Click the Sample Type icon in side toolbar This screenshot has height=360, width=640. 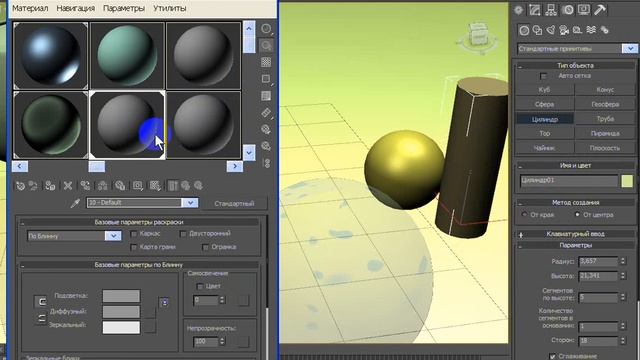click(266, 29)
